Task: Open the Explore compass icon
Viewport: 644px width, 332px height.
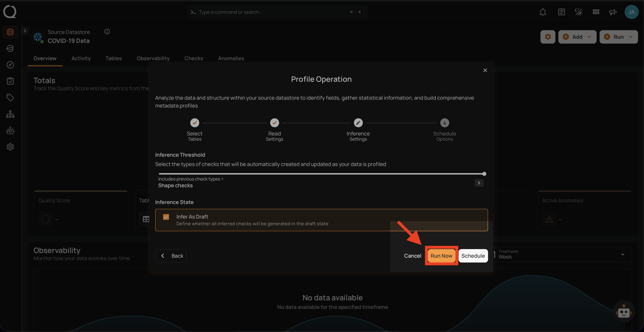Action: coord(10,65)
